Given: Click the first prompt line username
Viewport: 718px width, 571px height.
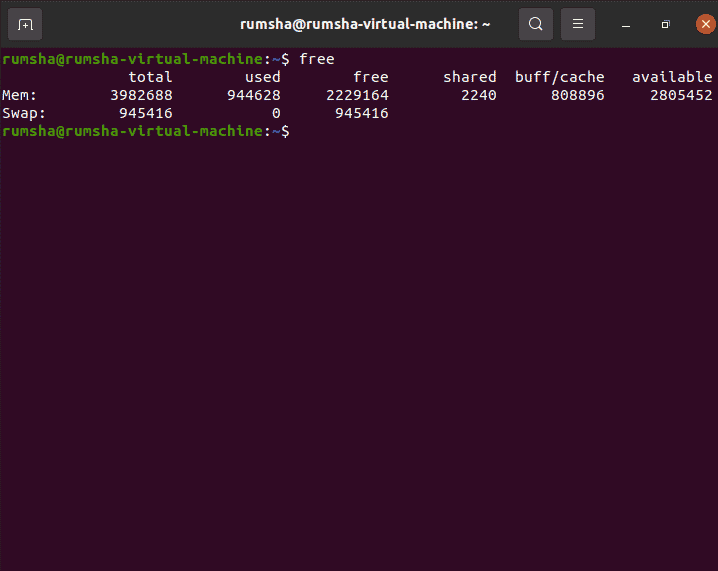Looking at the screenshot, I should [28, 59].
